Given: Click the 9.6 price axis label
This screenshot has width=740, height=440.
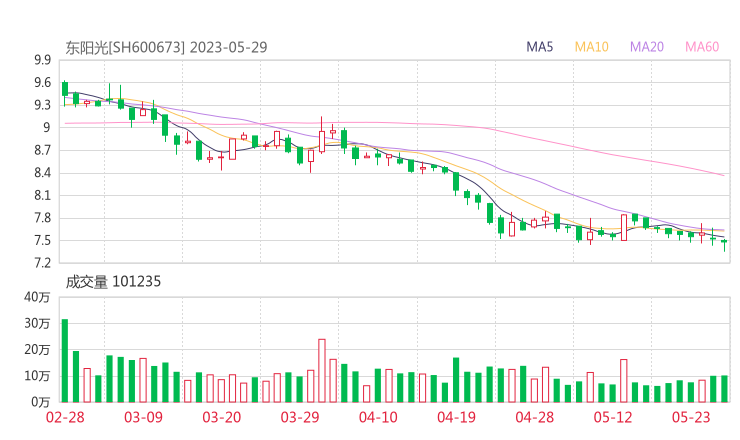Looking at the screenshot, I should pos(42,83).
